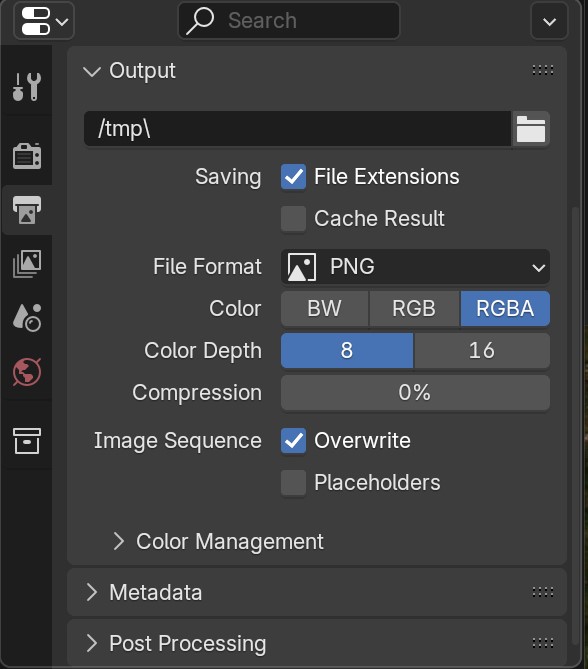Open the Collection properties tab

27,441
